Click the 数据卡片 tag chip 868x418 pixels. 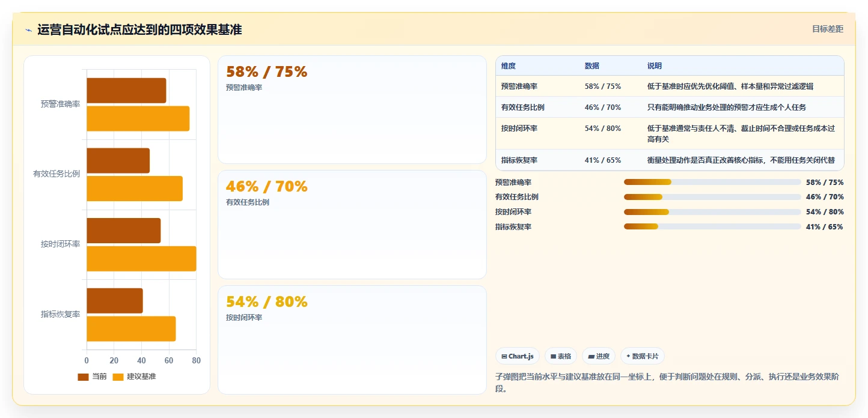click(643, 356)
